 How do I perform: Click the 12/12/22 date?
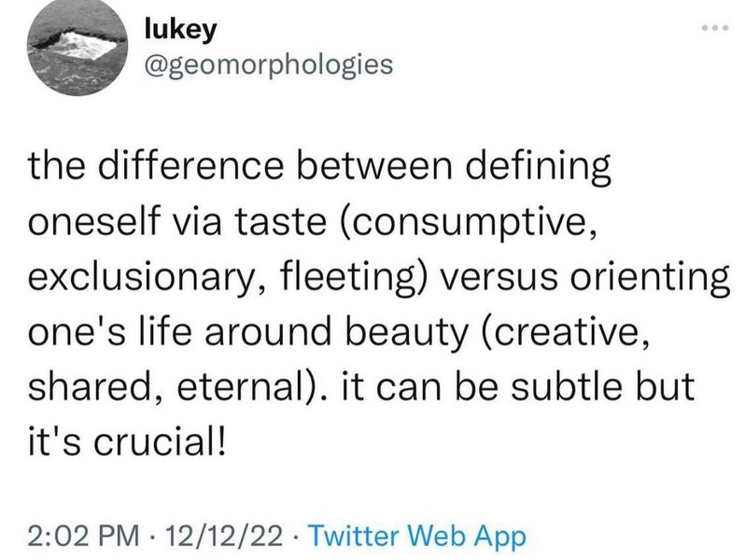[223, 537]
